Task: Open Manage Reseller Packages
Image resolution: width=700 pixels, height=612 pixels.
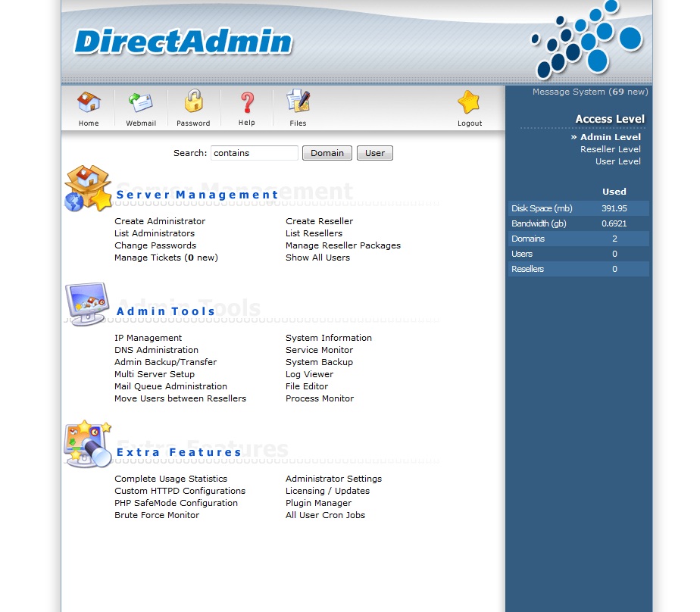Action: coord(343,245)
